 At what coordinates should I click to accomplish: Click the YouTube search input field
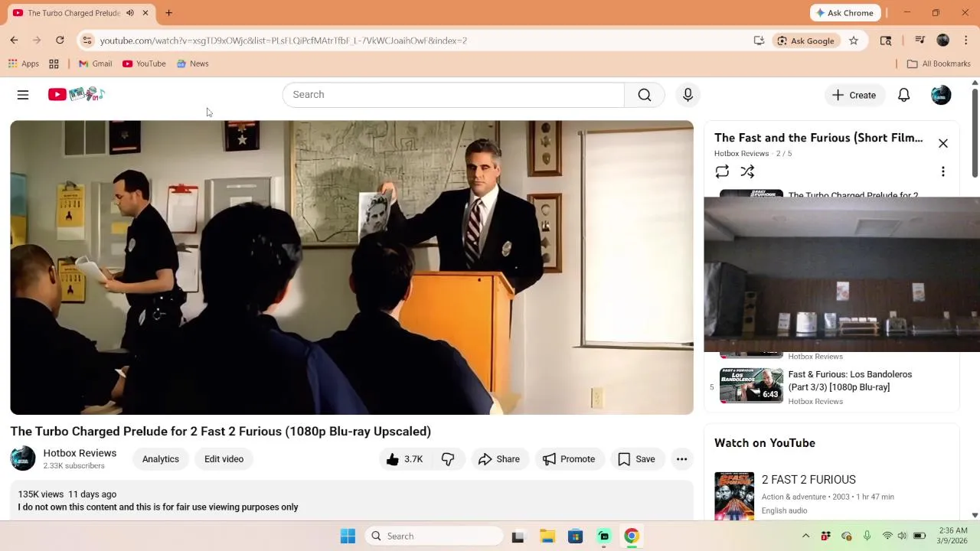[x=453, y=95]
